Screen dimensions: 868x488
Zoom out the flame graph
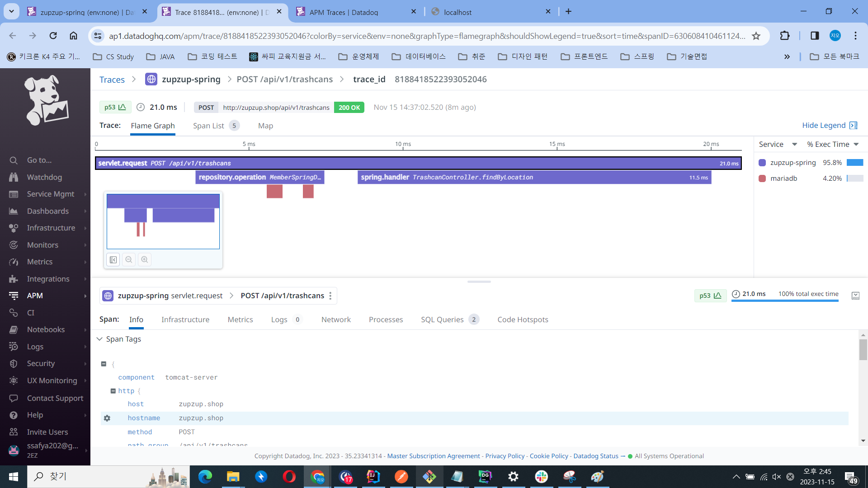click(x=129, y=260)
